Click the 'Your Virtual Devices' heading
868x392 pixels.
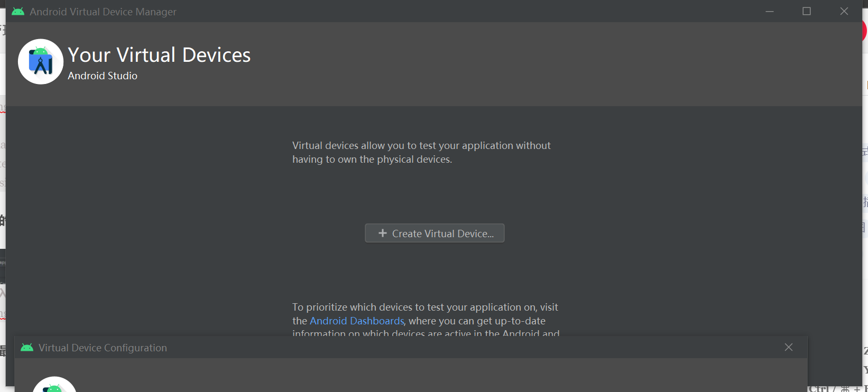click(x=159, y=55)
